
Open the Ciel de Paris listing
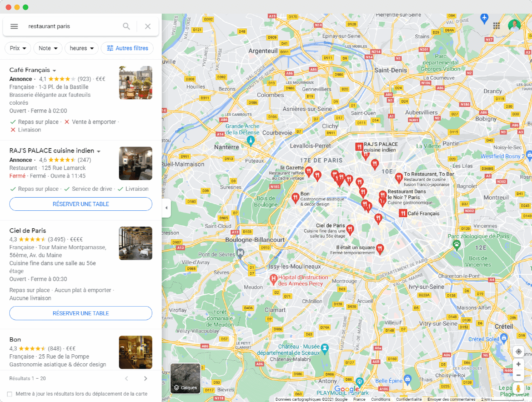tap(28, 231)
